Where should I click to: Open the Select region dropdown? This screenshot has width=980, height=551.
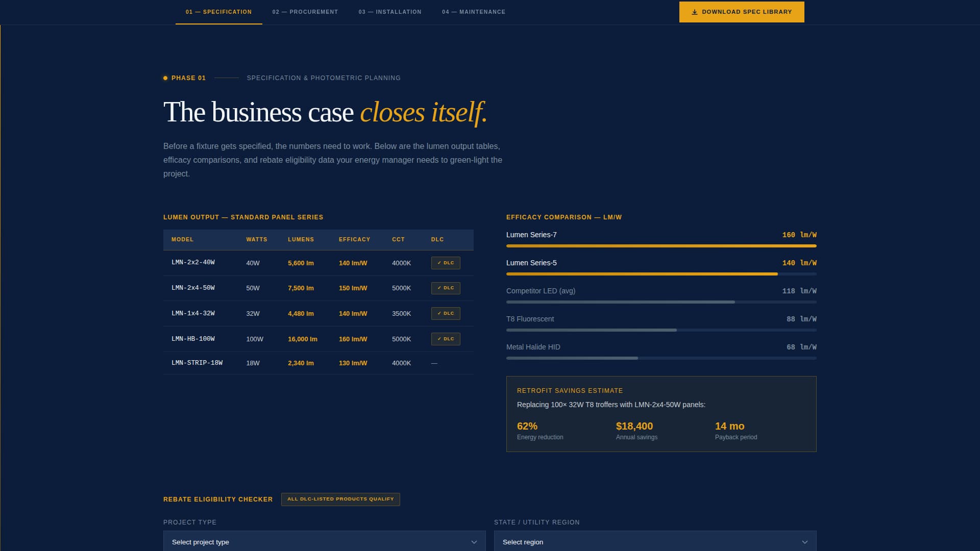click(655, 541)
